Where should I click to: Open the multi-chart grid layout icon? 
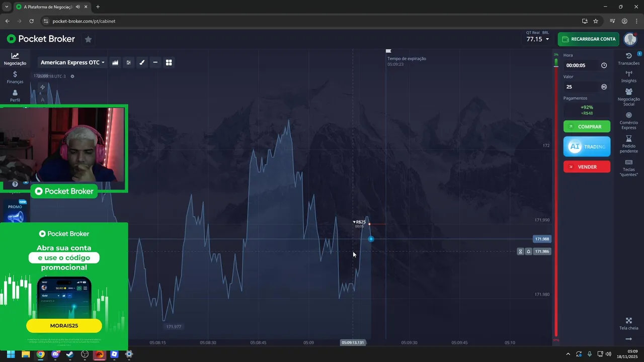pos(169,62)
